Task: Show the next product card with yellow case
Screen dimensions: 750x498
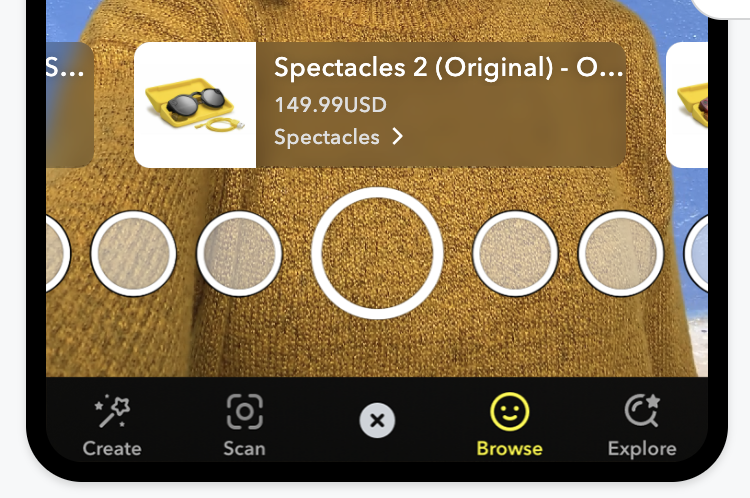Action: [687, 105]
